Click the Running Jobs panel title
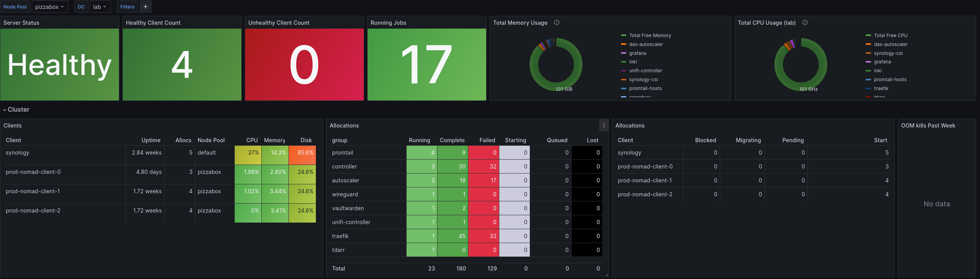The height and width of the screenshot is (279, 980). point(388,23)
